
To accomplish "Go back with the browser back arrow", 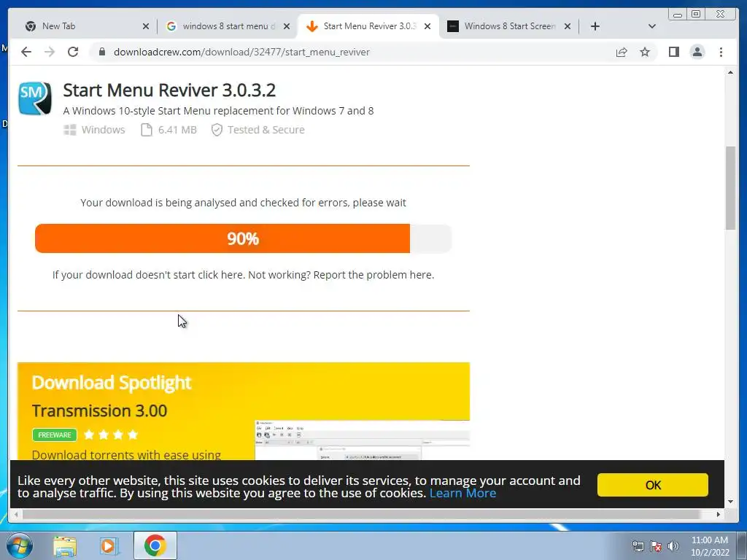I will pos(26,52).
